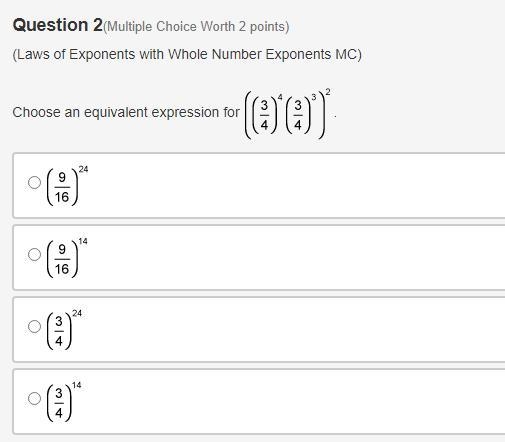Click the Laws of Exponents subtitle text

(187, 55)
